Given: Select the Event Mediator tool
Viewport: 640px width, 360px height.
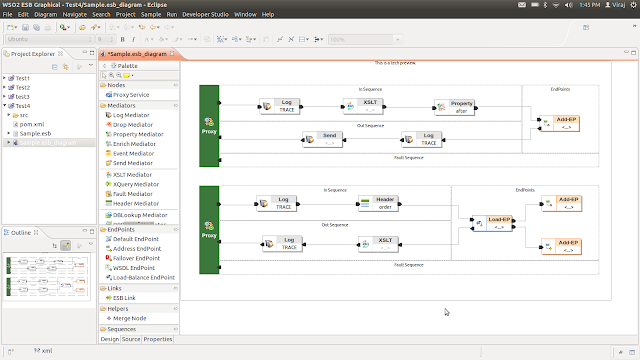Looking at the screenshot, I should pos(130,153).
